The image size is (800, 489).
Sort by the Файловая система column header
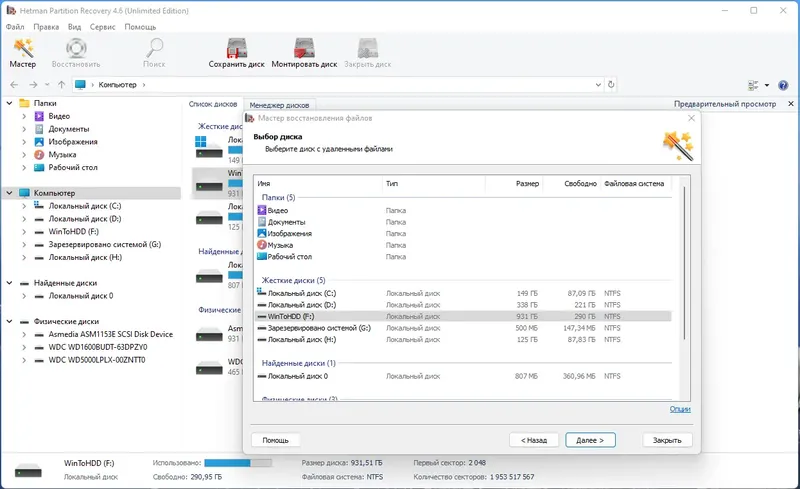(x=635, y=183)
